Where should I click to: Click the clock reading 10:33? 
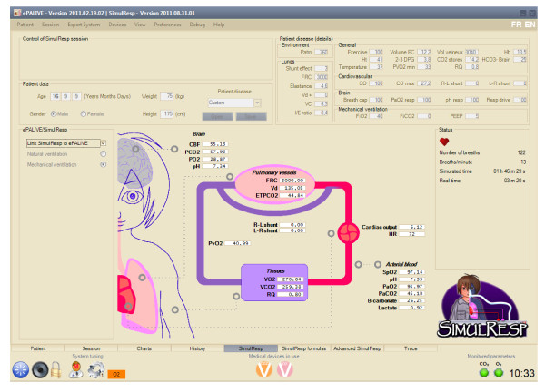(521, 374)
